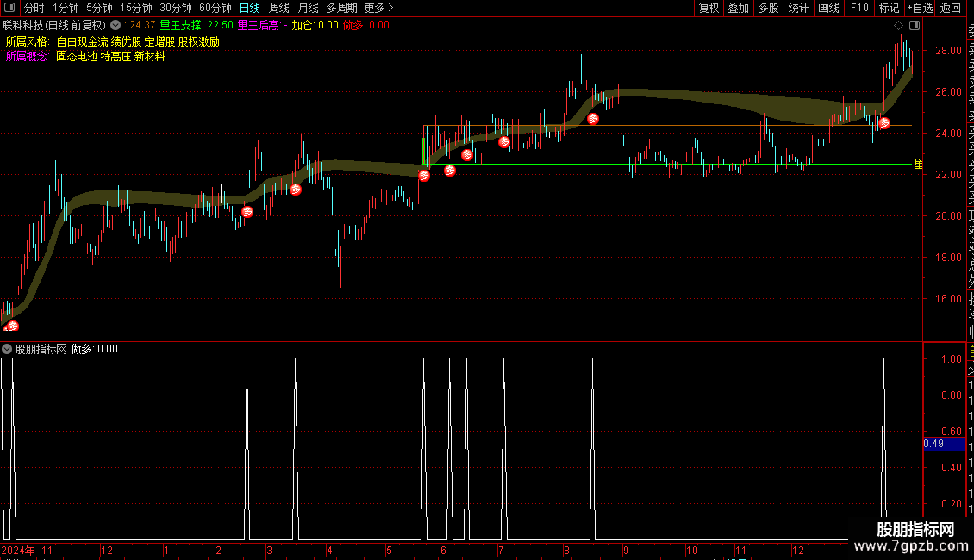Screen dimensions: 974x560
Task: Open dropdown beside 联科科技 indicator title
Action: tap(116, 25)
